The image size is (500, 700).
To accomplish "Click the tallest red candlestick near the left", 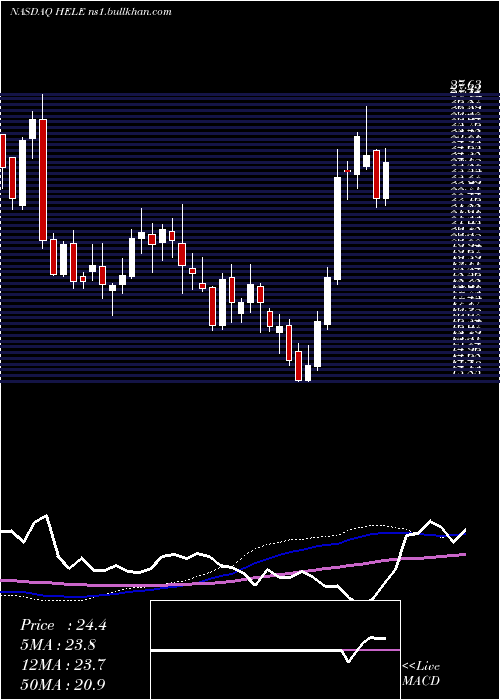I will [x=43, y=179].
